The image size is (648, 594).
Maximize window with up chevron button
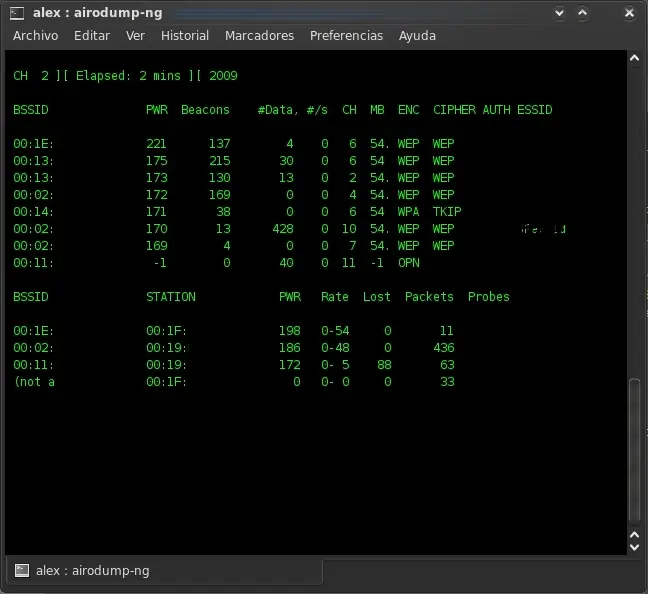(x=582, y=13)
